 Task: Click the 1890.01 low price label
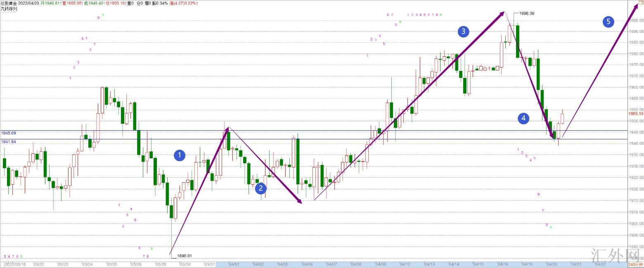click(x=185, y=256)
